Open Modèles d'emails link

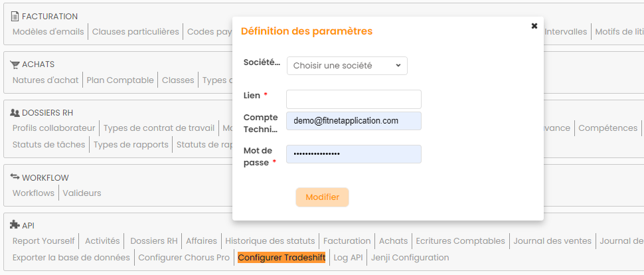pos(48,31)
